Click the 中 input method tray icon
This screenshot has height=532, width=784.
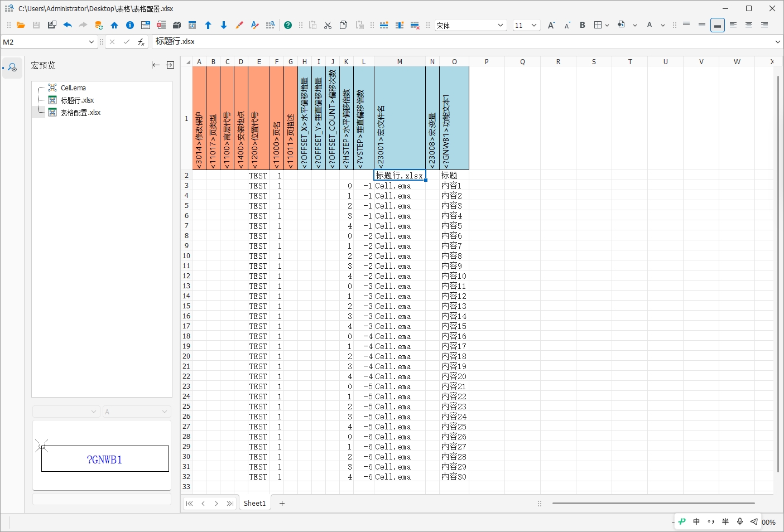[x=696, y=522]
